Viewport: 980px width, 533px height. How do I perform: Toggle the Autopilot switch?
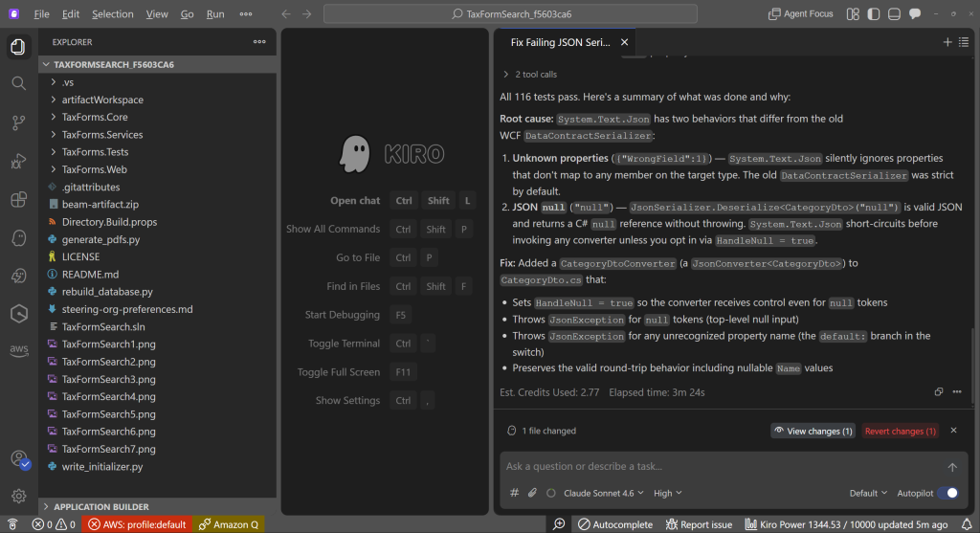coord(948,493)
